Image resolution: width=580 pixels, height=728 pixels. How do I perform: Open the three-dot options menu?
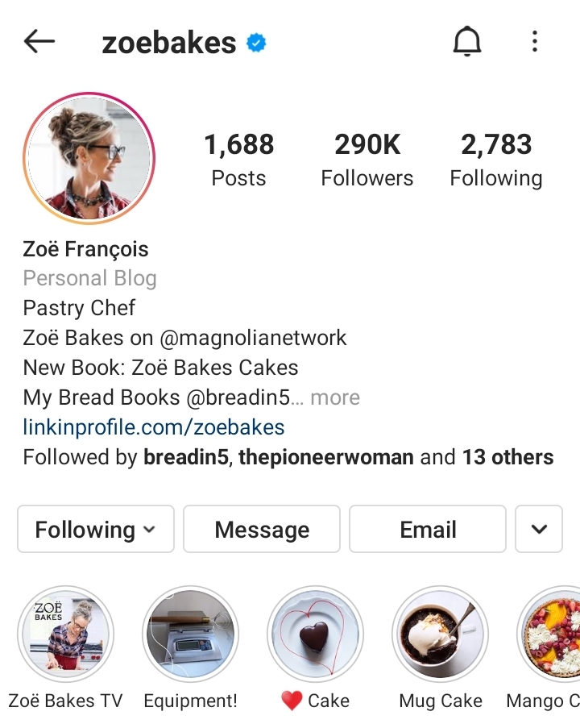pyautogui.click(x=535, y=41)
